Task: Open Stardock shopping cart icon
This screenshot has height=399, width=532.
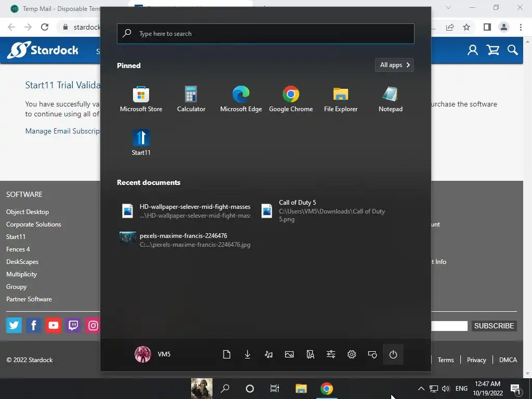Action: [493, 50]
